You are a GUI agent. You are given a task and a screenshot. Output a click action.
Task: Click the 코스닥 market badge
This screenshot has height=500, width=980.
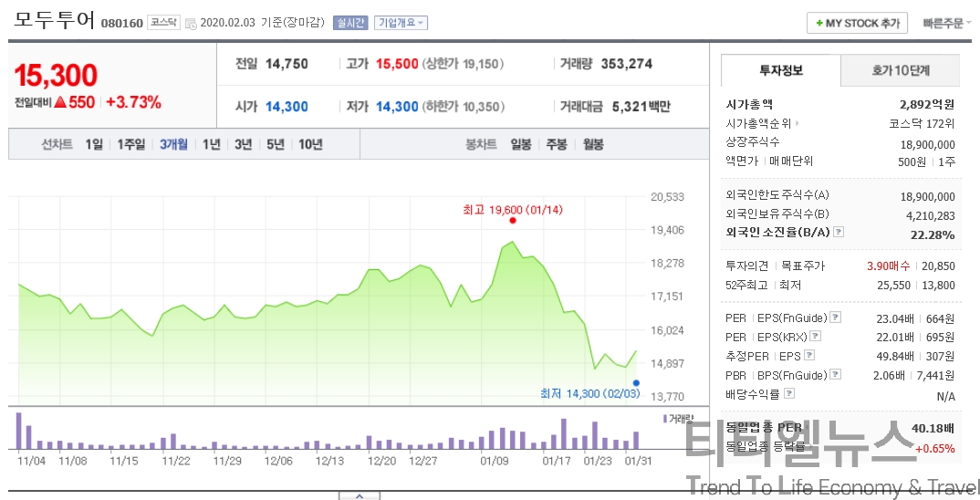click(x=163, y=23)
